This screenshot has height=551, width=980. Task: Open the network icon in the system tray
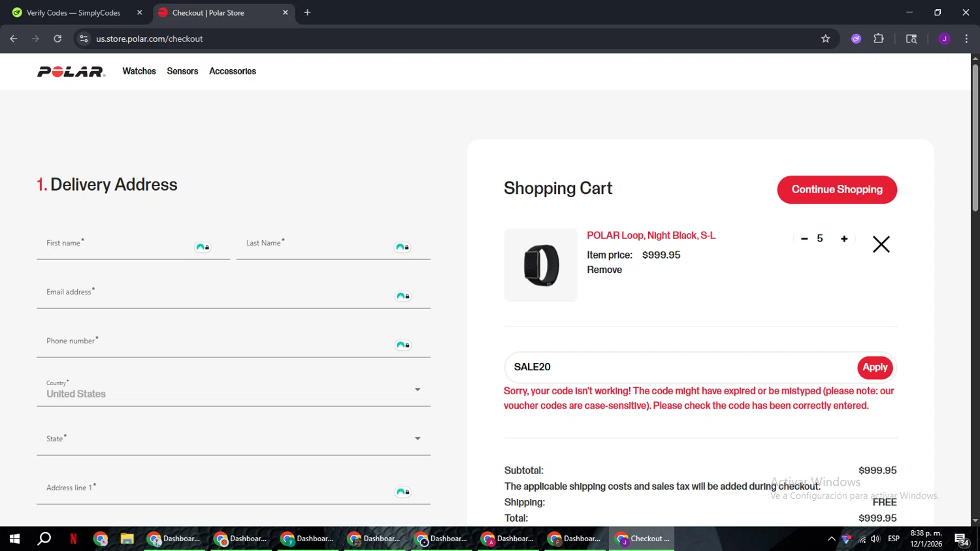click(x=862, y=539)
